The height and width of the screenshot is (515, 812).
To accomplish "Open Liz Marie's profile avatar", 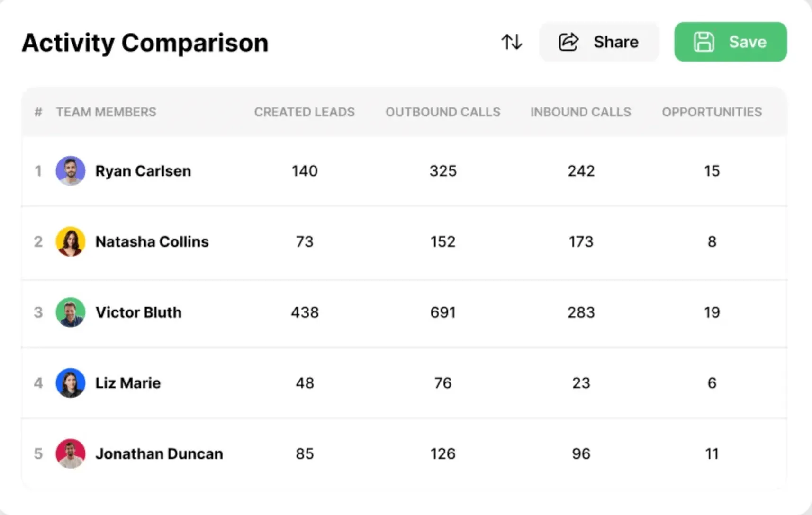I will [x=70, y=383].
